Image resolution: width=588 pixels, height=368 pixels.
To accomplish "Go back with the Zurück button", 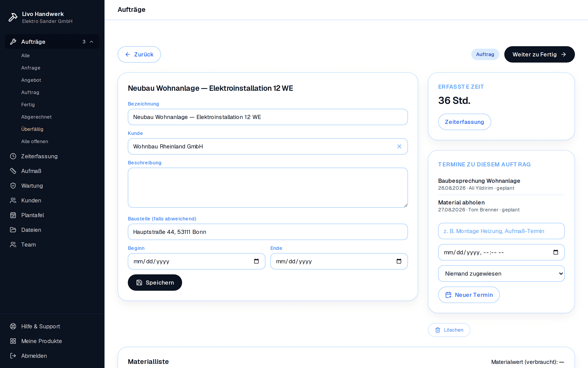I will click(139, 54).
